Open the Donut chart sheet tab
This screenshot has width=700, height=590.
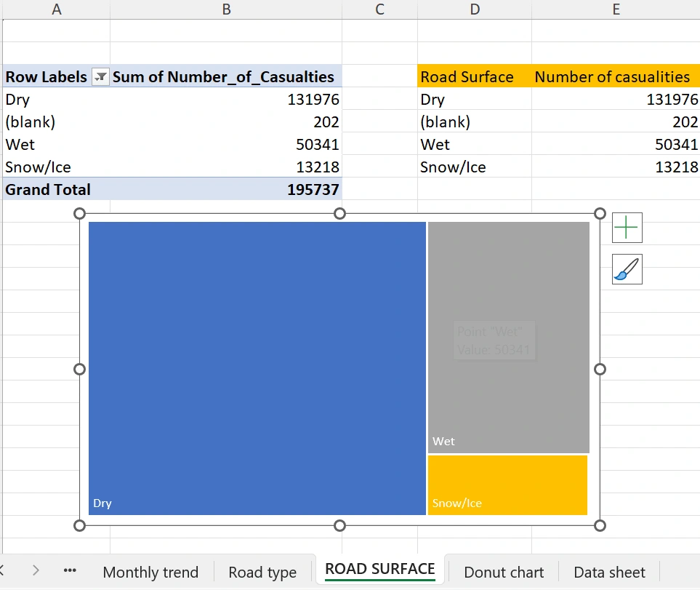(x=504, y=572)
